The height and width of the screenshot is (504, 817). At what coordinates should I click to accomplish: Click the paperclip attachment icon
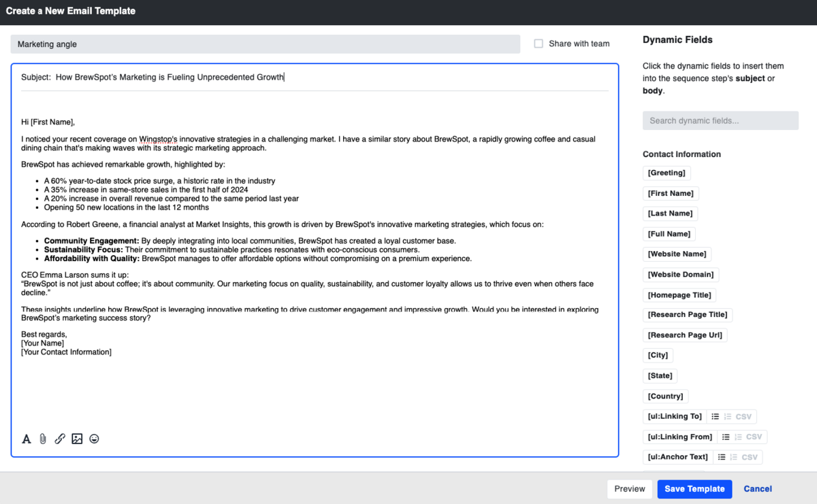43,439
